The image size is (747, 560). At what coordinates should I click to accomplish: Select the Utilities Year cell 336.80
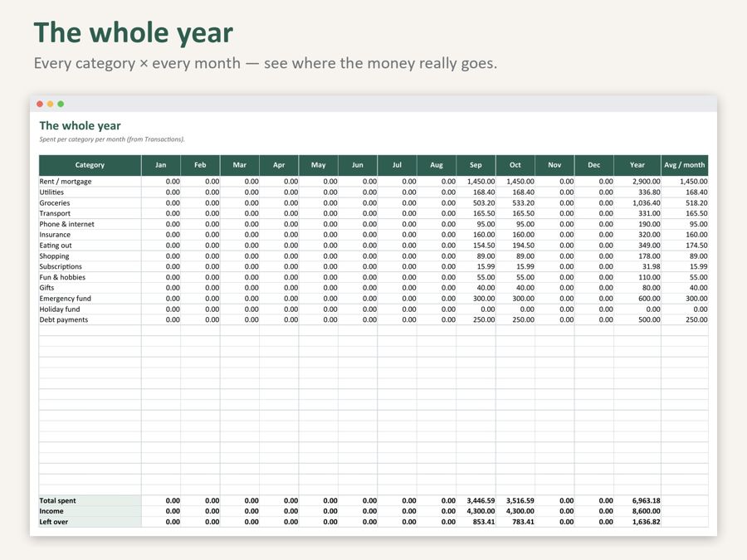[x=637, y=192]
